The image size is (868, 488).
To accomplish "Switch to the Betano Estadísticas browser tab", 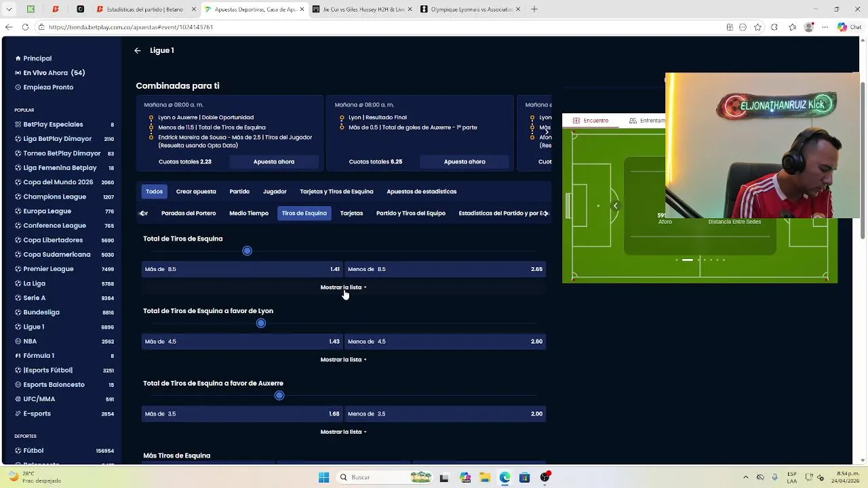I will (144, 9).
